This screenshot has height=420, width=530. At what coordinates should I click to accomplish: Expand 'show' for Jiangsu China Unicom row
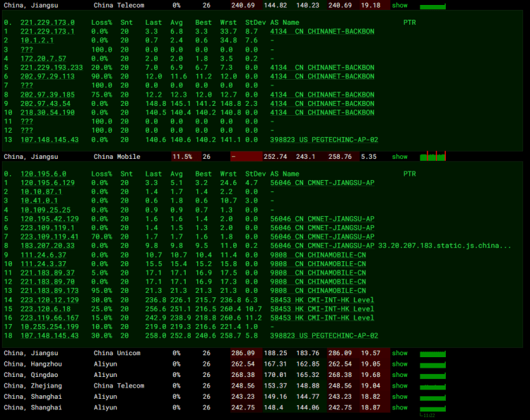(x=400, y=353)
